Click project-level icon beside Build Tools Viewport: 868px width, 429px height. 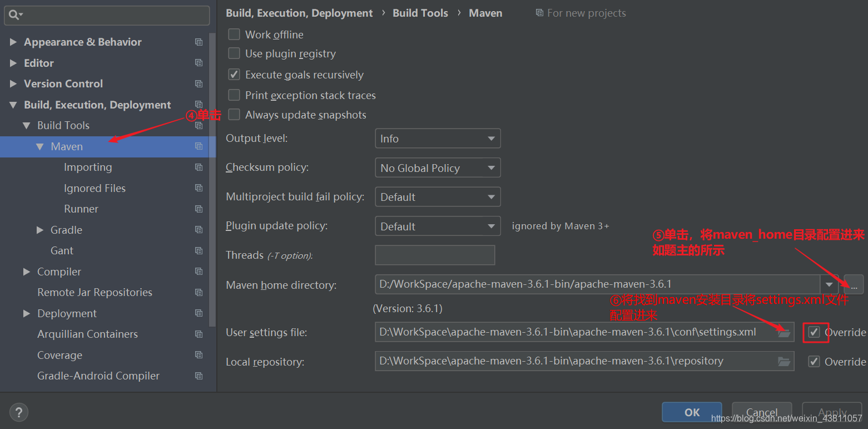199,125
